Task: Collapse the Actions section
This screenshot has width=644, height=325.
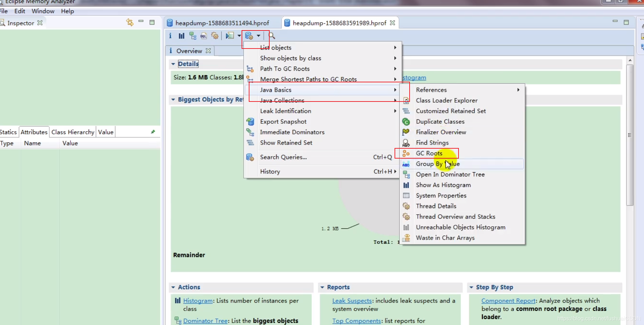Action: (173, 287)
